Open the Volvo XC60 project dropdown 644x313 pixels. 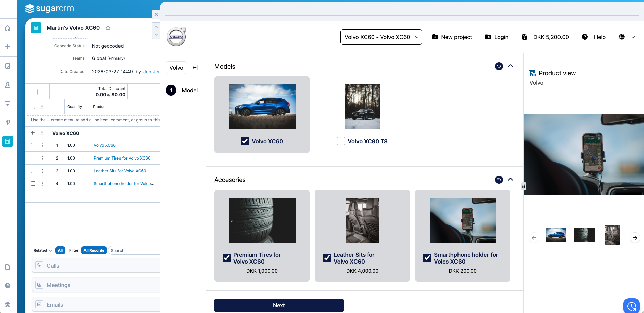coord(381,37)
